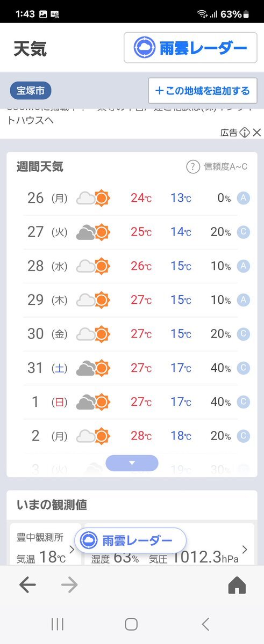Open the 雨雲レーダー button at top
The width and height of the screenshot is (264, 644).
(x=190, y=48)
